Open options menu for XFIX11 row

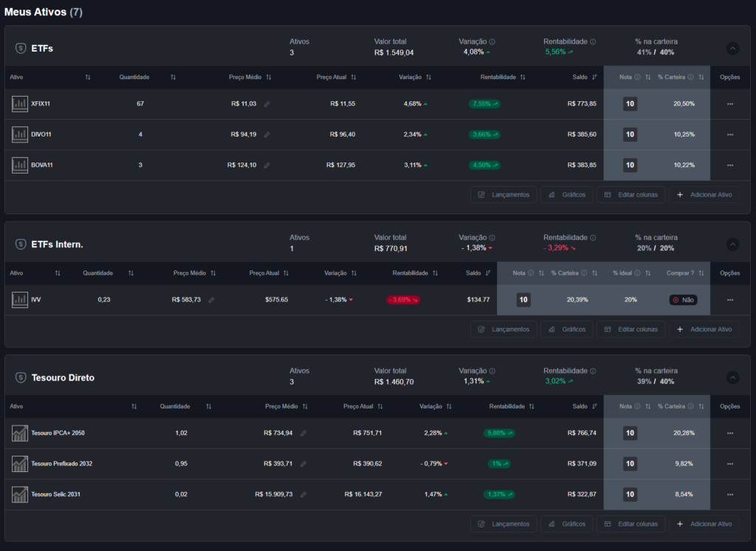click(730, 103)
